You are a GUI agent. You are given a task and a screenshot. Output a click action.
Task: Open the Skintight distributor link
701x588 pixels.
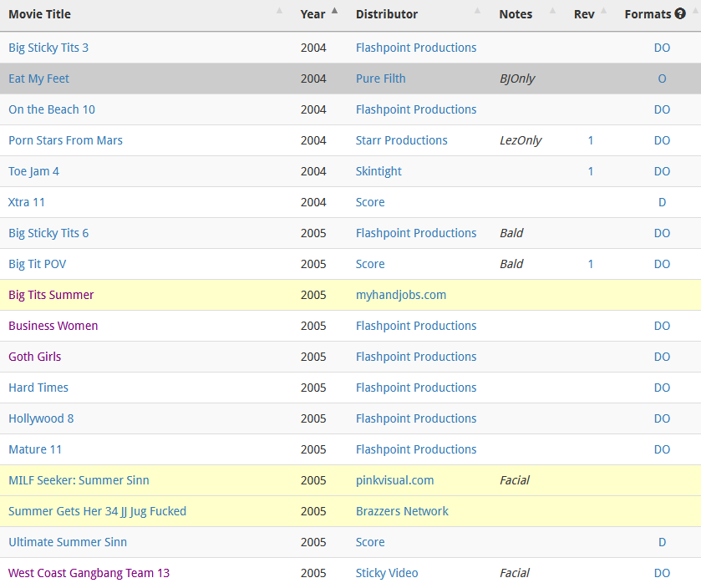point(378,171)
